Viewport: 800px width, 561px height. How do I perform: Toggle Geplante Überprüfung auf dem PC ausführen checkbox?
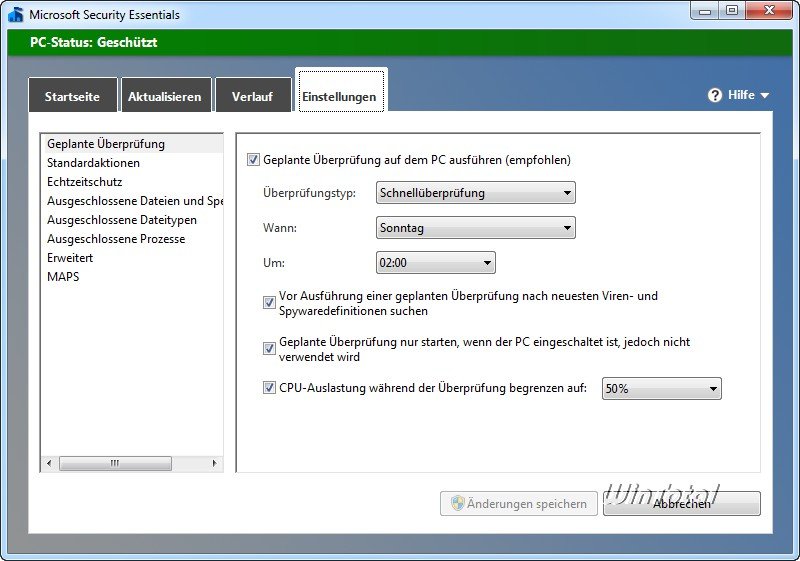[x=253, y=160]
